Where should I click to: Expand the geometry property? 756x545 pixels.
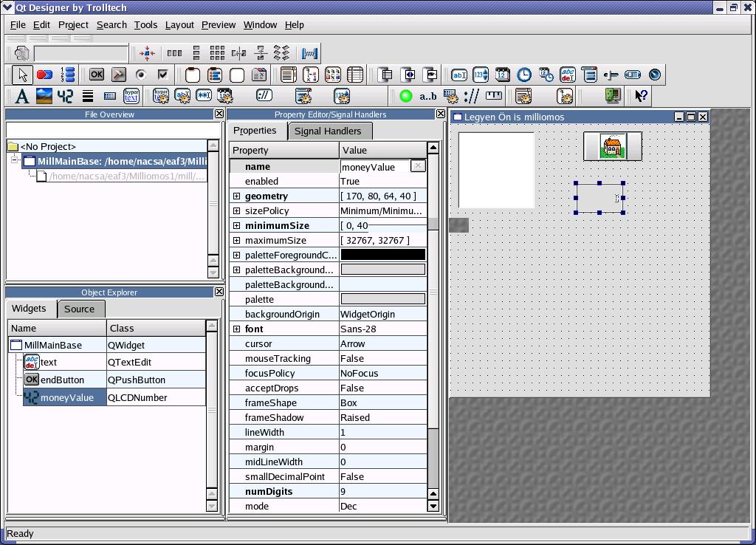pos(236,196)
